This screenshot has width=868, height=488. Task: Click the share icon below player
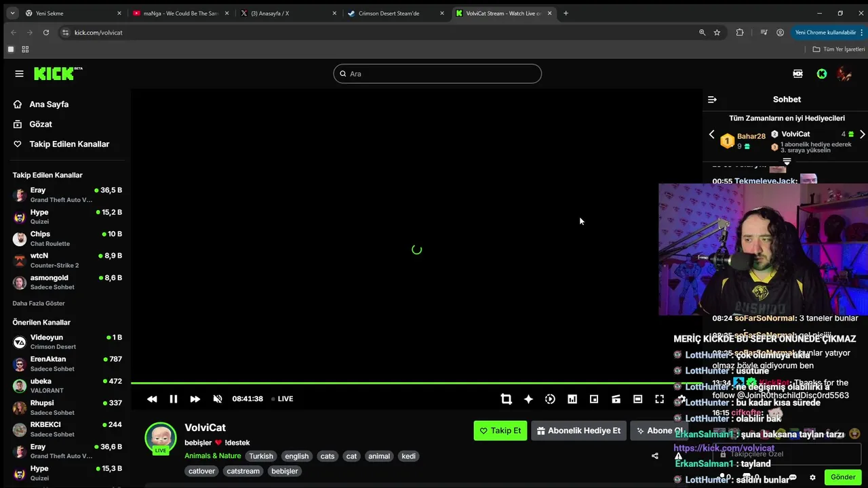click(x=654, y=456)
